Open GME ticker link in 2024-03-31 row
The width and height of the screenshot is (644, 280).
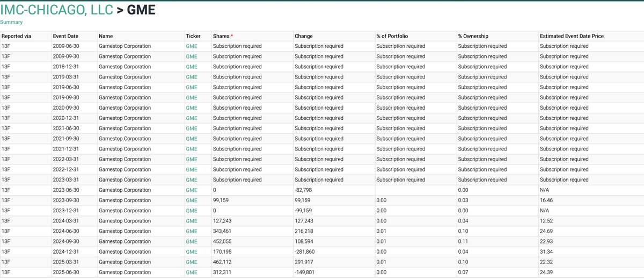(192, 221)
